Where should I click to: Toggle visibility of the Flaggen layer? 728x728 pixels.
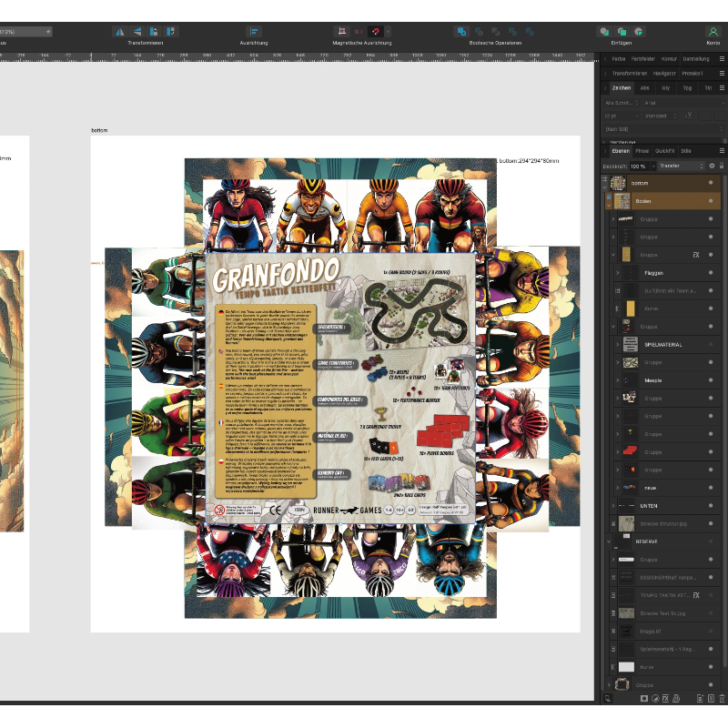pos(711,273)
